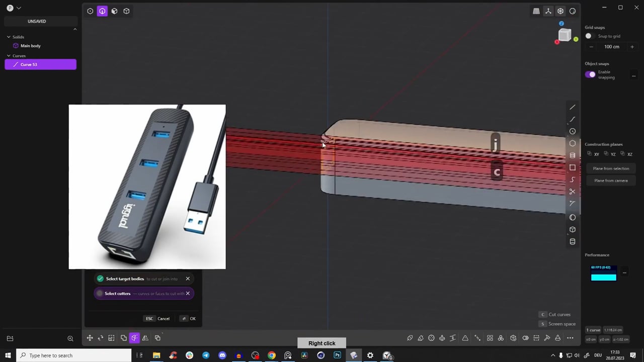Select the Rectangle sketch tool
644x362 pixels.
pos(572,167)
